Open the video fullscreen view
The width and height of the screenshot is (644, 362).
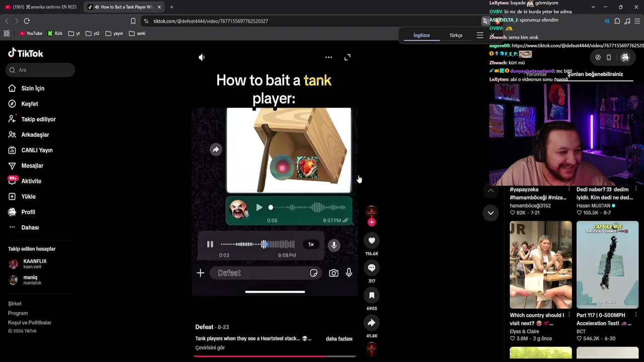click(347, 57)
